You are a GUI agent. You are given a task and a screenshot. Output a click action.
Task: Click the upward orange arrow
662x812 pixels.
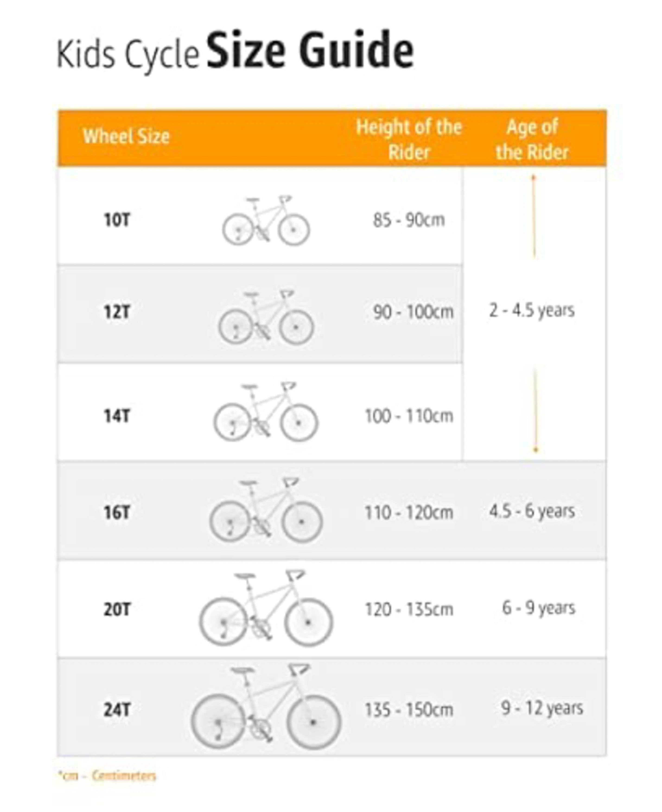(x=534, y=216)
